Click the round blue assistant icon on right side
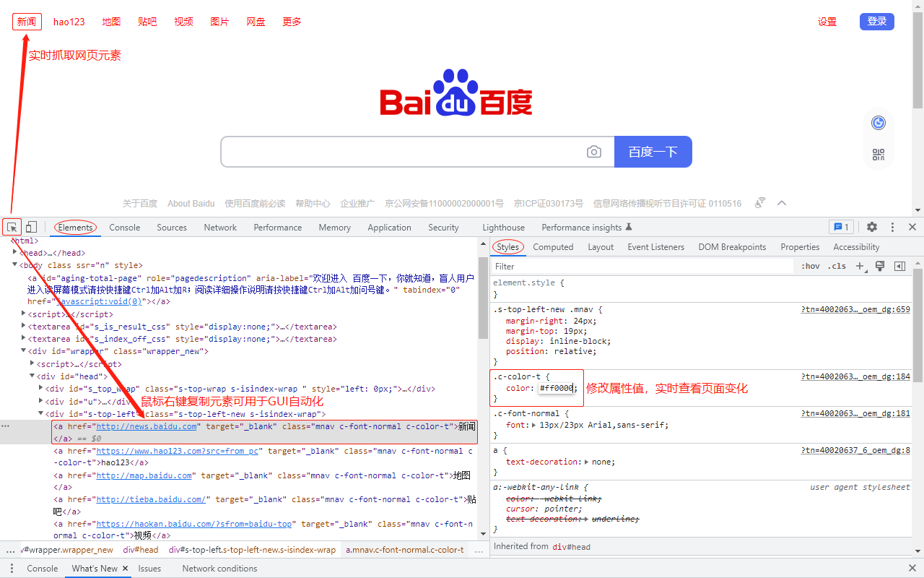The width and height of the screenshot is (924, 578). pos(879,123)
